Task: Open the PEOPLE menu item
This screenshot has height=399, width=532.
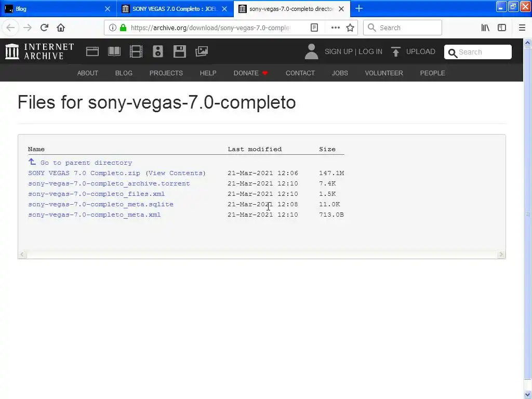Action: 433,73
